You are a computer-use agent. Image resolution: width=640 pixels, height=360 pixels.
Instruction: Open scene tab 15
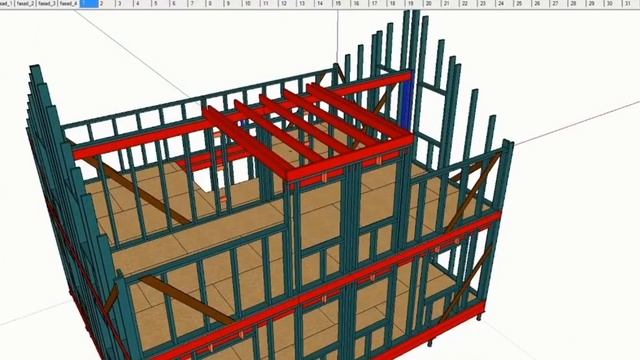342,4
